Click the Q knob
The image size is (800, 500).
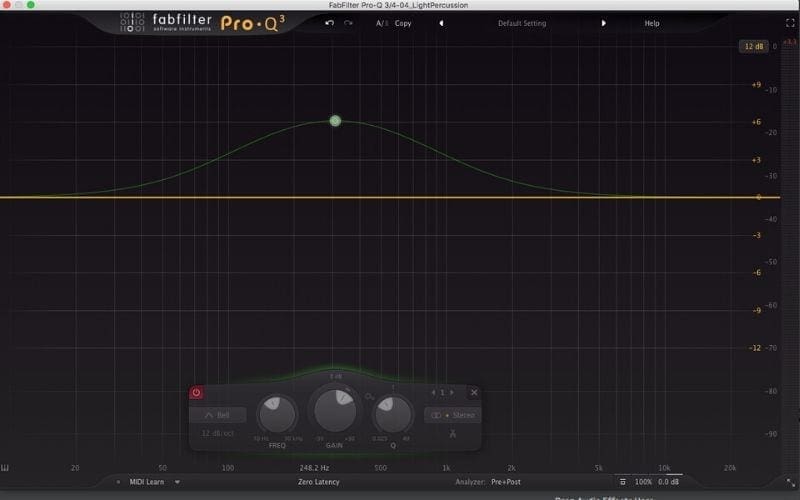(x=393, y=414)
